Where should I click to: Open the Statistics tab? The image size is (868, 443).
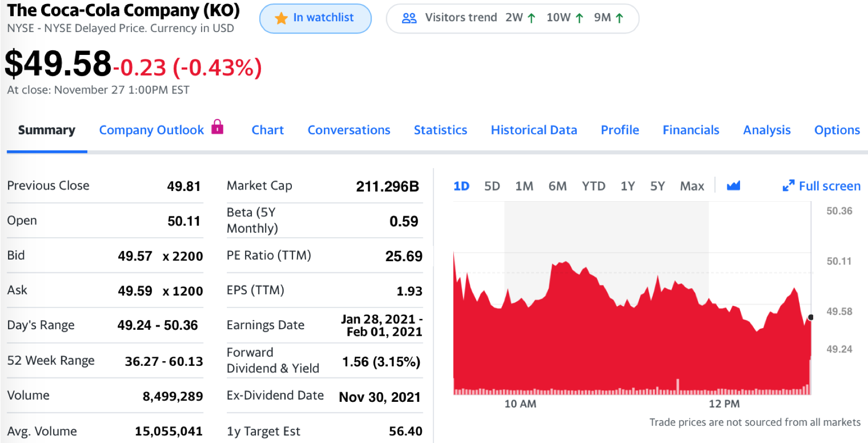pos(441,131)
